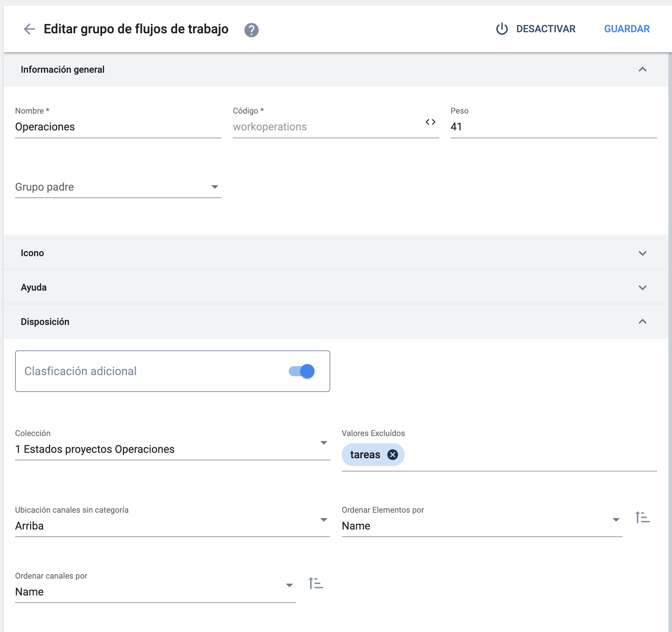Screen dimensions: 672x632
Task: Remove the tareas excluded value chip
Action: click(x=393, y=454)
